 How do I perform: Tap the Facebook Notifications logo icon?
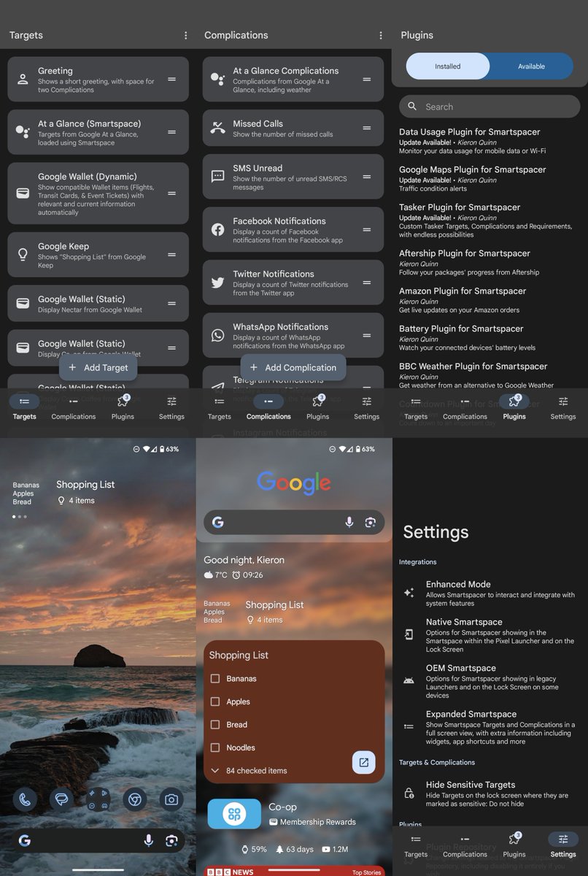pos(217,229)
